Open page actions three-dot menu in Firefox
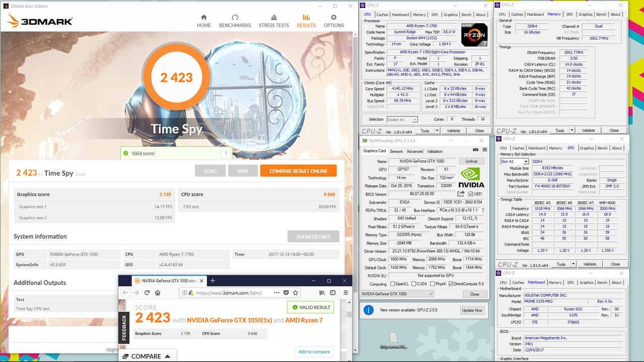 click(277, 293)
